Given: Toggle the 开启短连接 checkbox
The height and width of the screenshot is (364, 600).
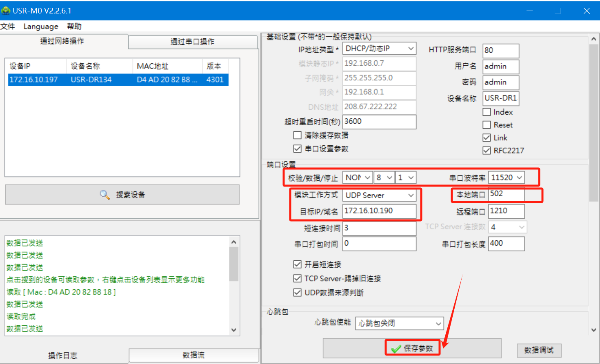Looking at the screenshot, I should point(298,264).
